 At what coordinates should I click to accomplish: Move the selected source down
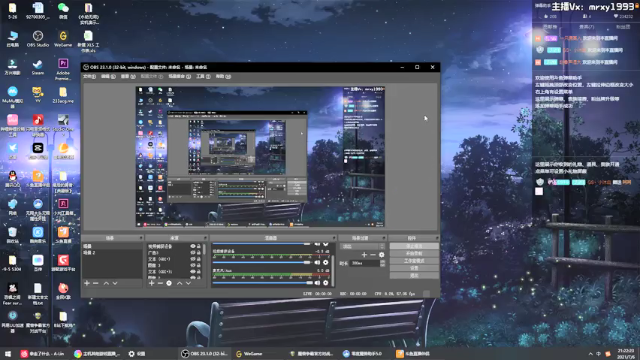point(188,283)
